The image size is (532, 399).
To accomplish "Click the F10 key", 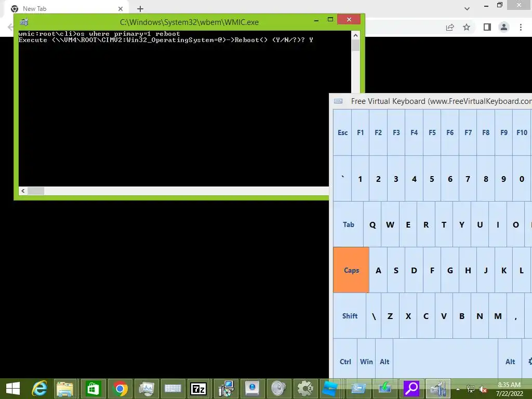I will coord(522,132).
